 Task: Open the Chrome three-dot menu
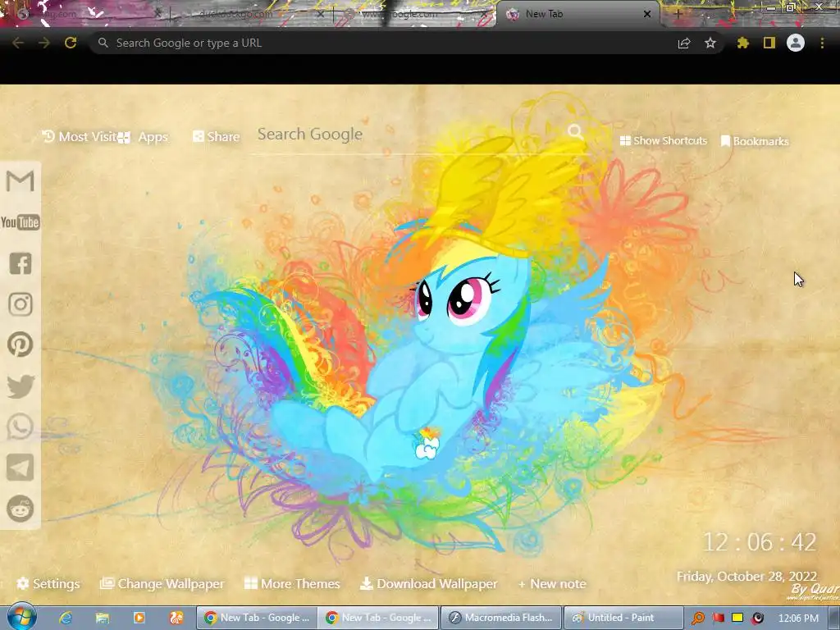coord(822,43)
